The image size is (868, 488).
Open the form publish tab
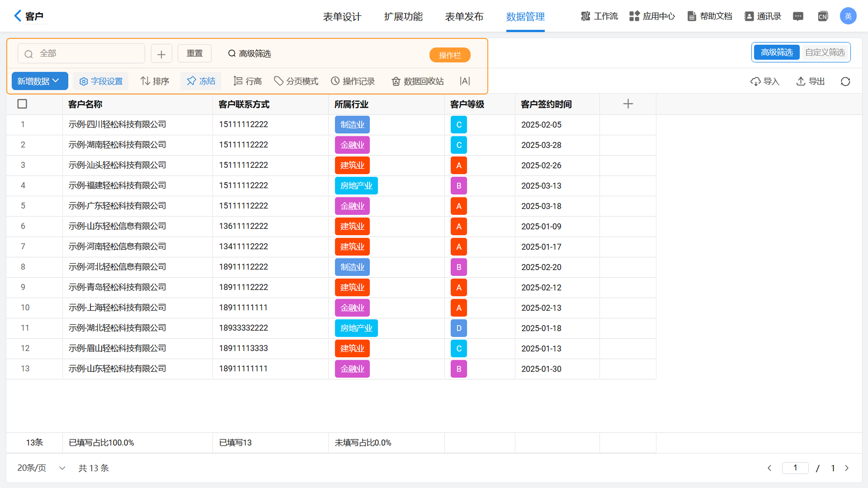point(464,16)
